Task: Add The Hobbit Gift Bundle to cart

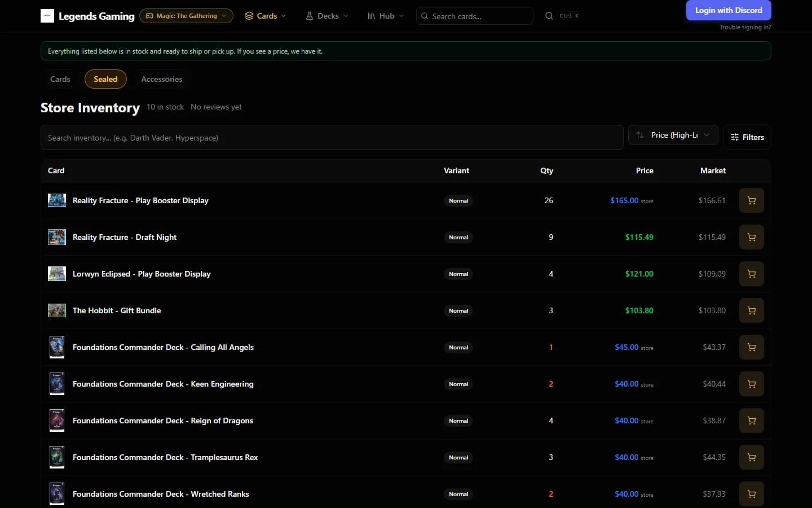Action: [x=752, y=310]
